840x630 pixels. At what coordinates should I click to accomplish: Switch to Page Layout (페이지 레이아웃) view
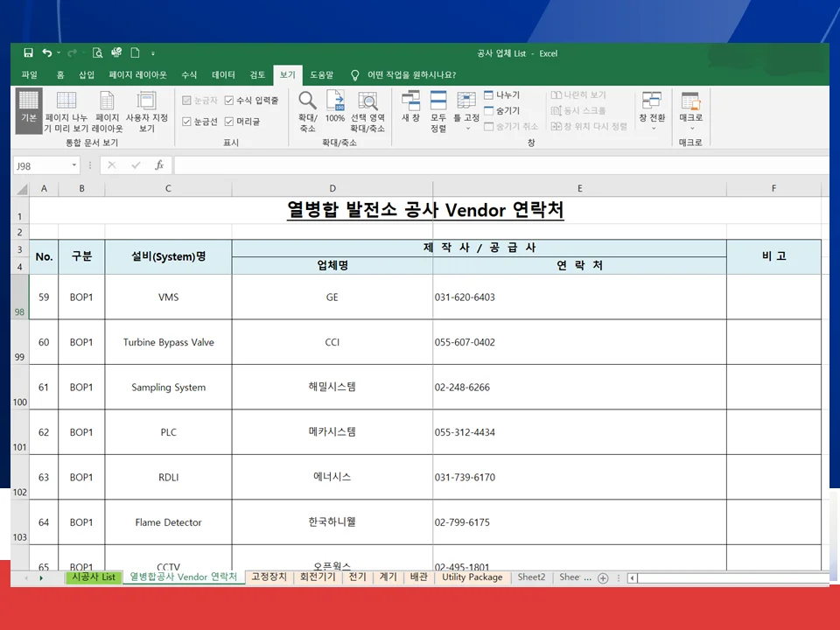[x=107, y=111]
